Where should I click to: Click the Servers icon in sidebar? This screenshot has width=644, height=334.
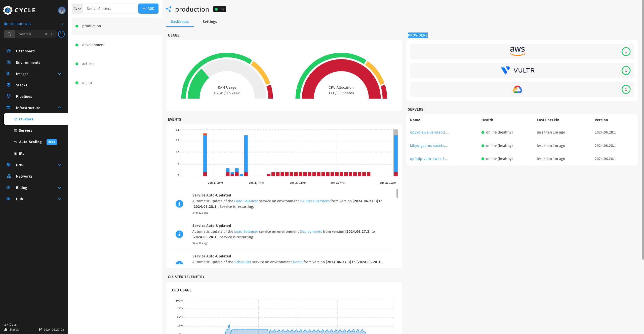16,130
